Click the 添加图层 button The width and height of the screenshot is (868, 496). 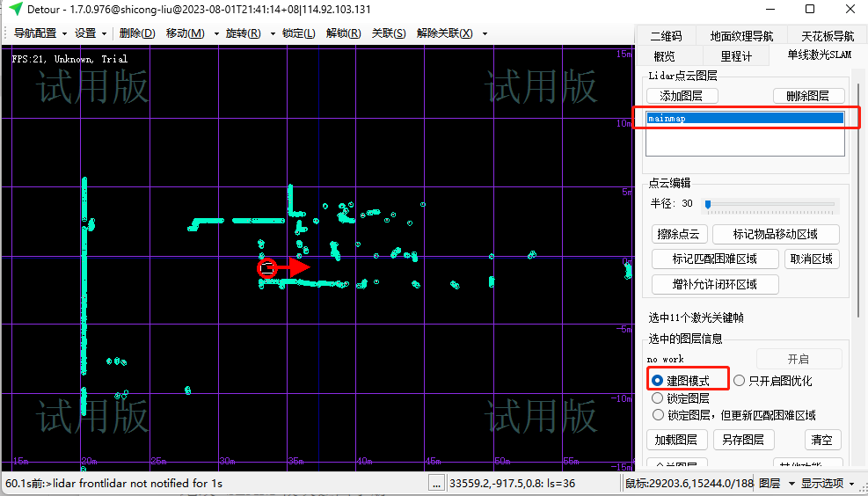(682, 96)
